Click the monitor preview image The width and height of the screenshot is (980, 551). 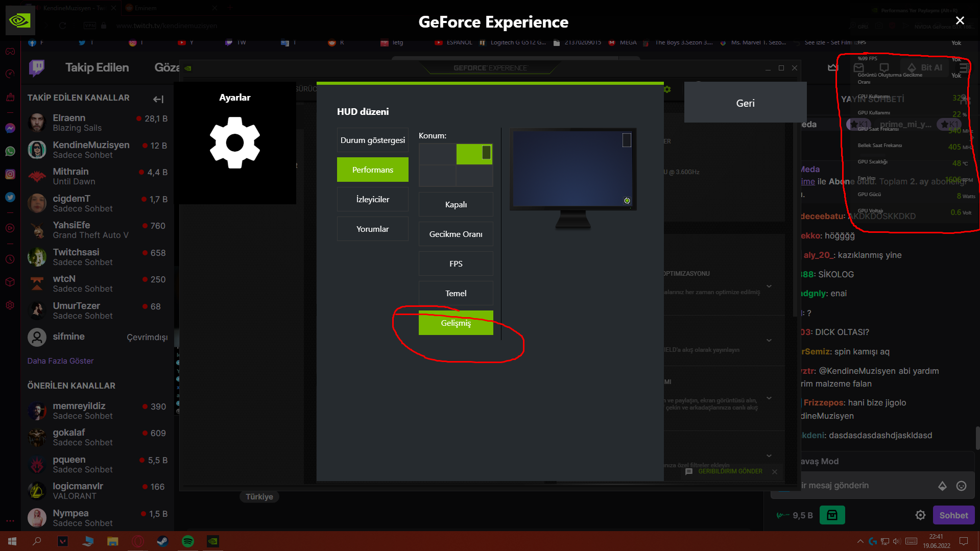point(573,178)
